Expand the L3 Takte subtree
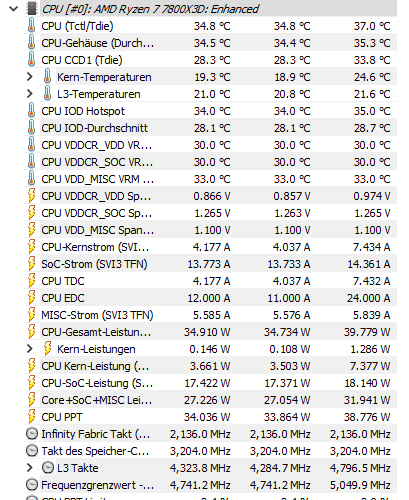This screenshot has width=409, height=500. click(x=30, y=468)
